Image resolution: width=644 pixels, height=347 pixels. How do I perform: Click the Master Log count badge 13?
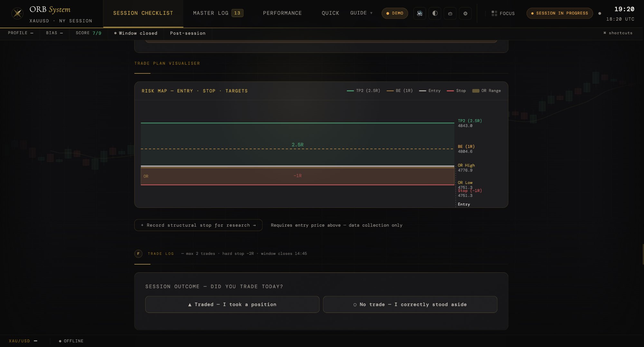(237, 13)
